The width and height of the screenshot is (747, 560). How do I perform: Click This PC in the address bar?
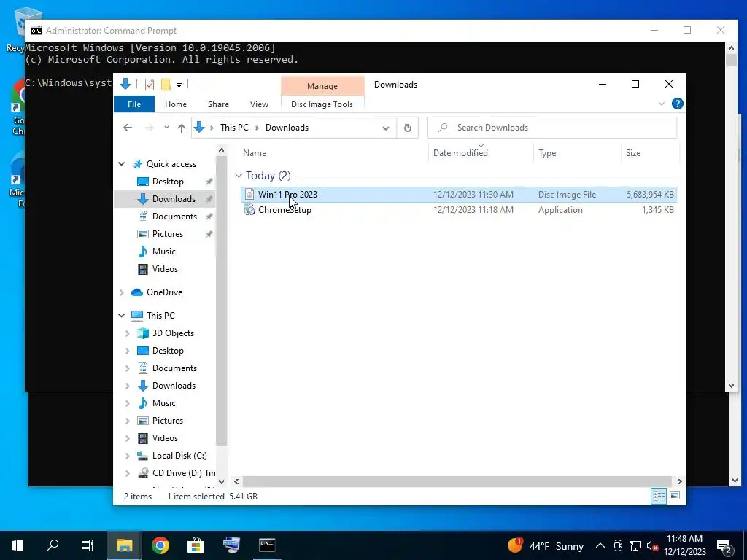pyautogui.click(x=234, y=128)
